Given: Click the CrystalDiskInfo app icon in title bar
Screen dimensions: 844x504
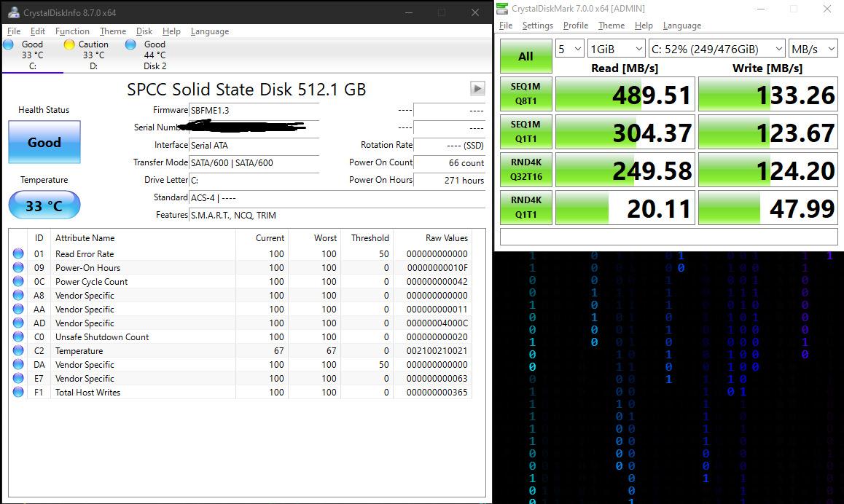Looking at the screenshot, I should tap(13, 12).
